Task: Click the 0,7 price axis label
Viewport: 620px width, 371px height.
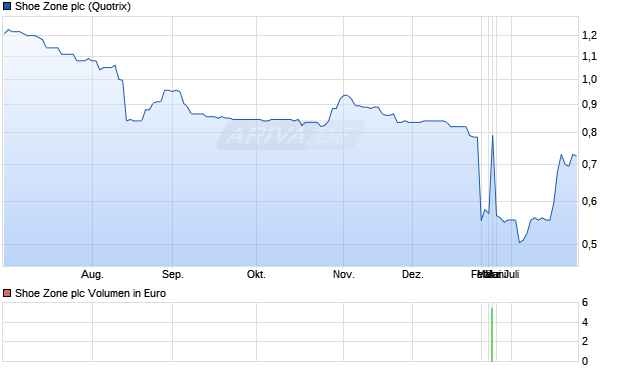Action: pyautogui.click(x=589, y=164)
